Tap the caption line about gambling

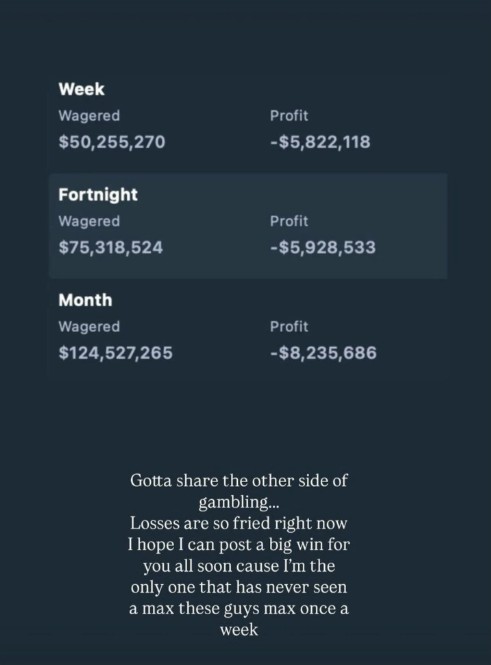(x=239, y=502)
